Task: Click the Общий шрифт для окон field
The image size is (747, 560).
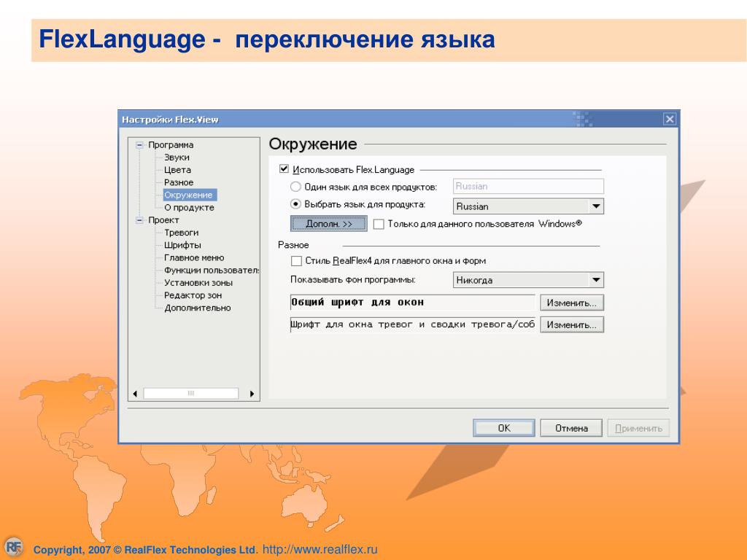Action: point(413,303)
